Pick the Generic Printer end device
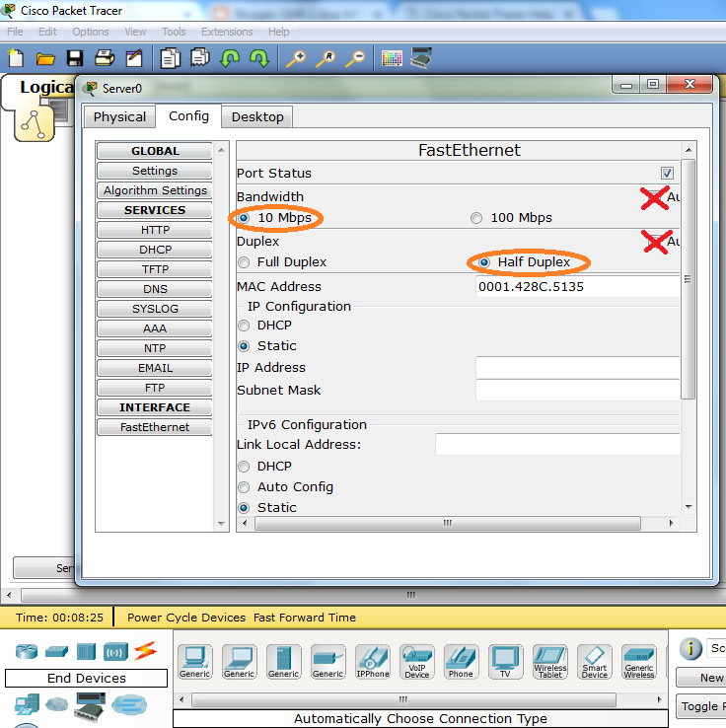 [x=327, y=662]
